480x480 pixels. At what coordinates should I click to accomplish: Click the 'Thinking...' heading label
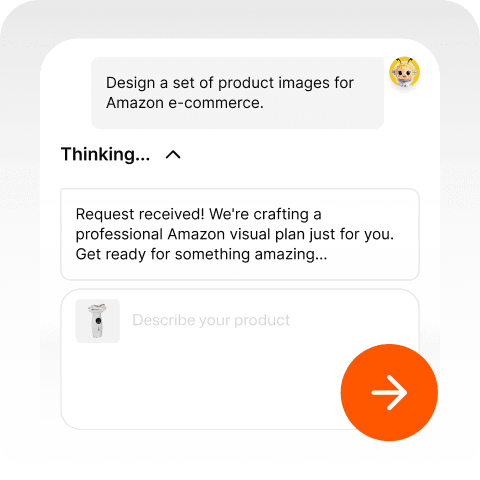[x=105, y=154]
